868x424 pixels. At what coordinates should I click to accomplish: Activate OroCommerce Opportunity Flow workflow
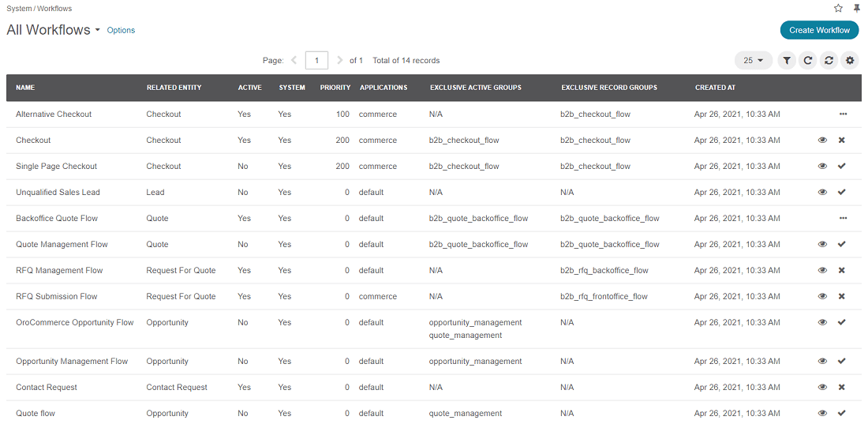click(x=842, y=323)
